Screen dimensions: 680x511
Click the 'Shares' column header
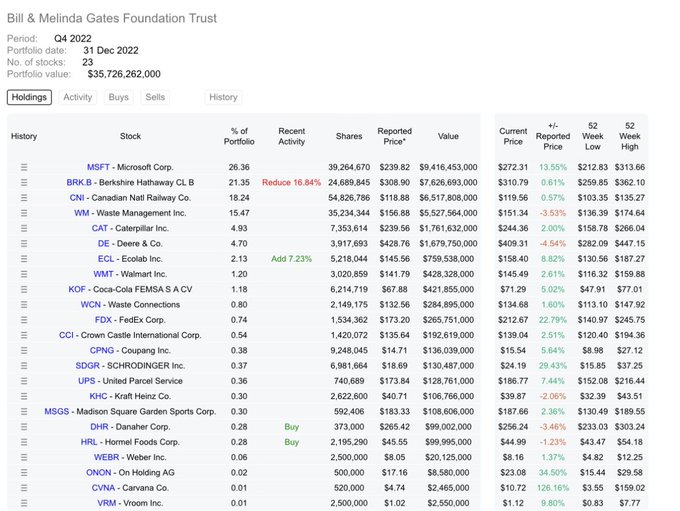coord(349,136)
